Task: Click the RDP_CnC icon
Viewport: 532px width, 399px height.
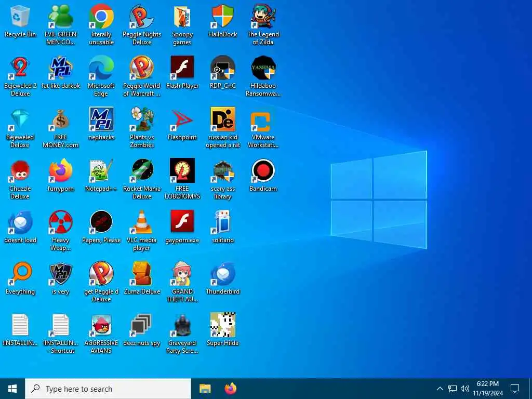Action: [x=222, y=68]
